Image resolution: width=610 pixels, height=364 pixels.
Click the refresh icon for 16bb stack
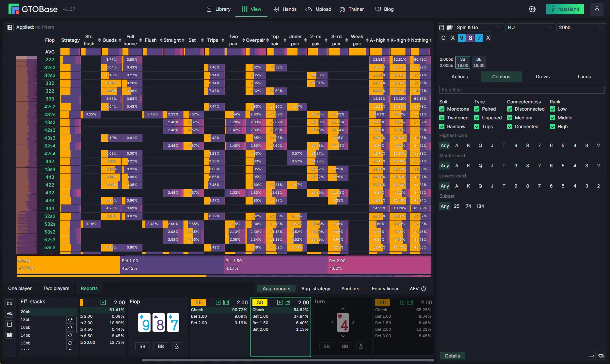click(x=70, y=327)
